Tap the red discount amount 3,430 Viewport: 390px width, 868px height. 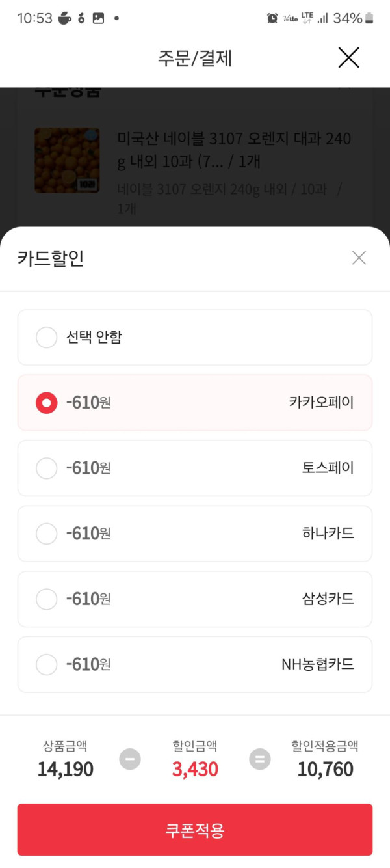195,769
